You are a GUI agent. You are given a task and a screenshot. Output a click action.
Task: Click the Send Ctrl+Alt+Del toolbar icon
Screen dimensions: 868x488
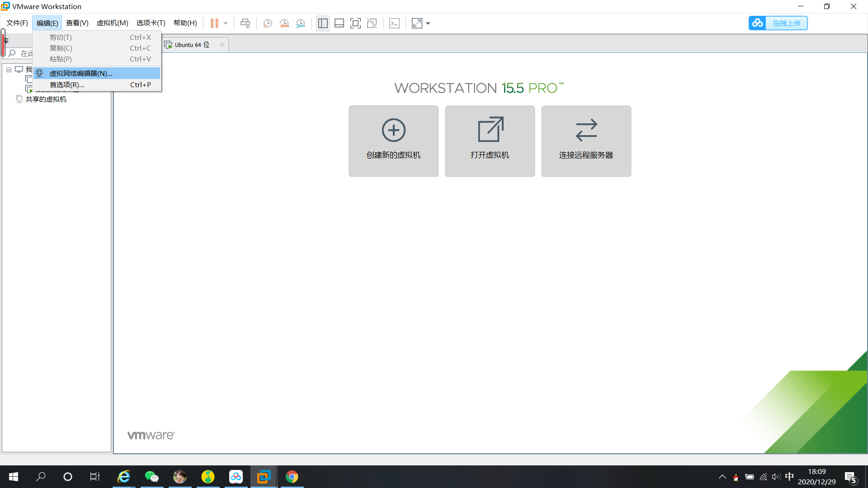pos(245,23)
